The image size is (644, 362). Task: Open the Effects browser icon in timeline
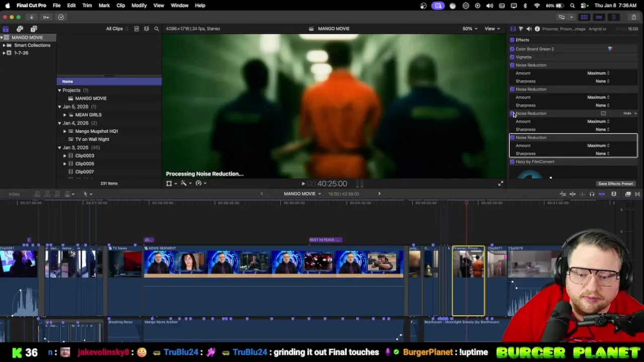click(628, 194)
